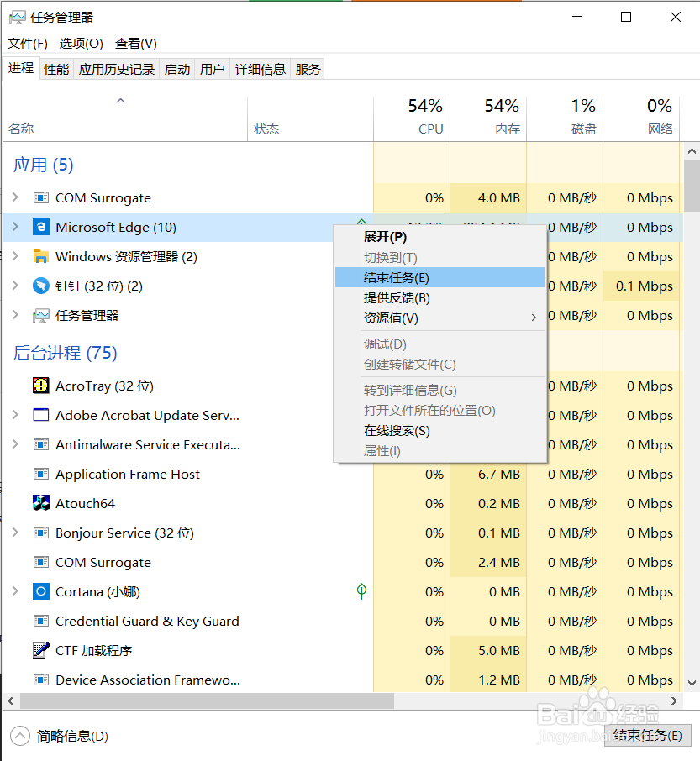Click the vertical scrollbar down arrow

coord(692,683)
